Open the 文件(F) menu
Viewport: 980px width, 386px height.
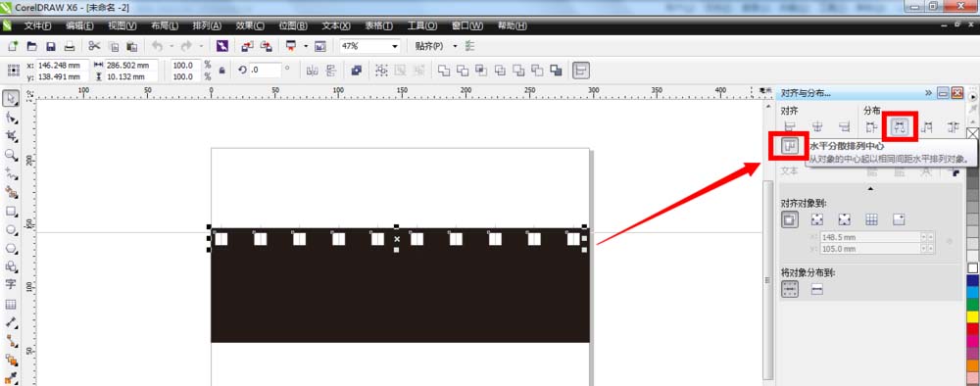[x=37, y=26]
